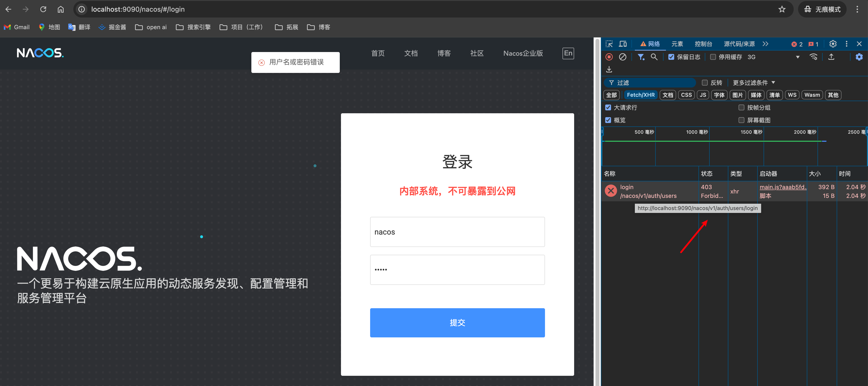
Task: Open DevTools settings gear
Action: click(x=833, y=44)
